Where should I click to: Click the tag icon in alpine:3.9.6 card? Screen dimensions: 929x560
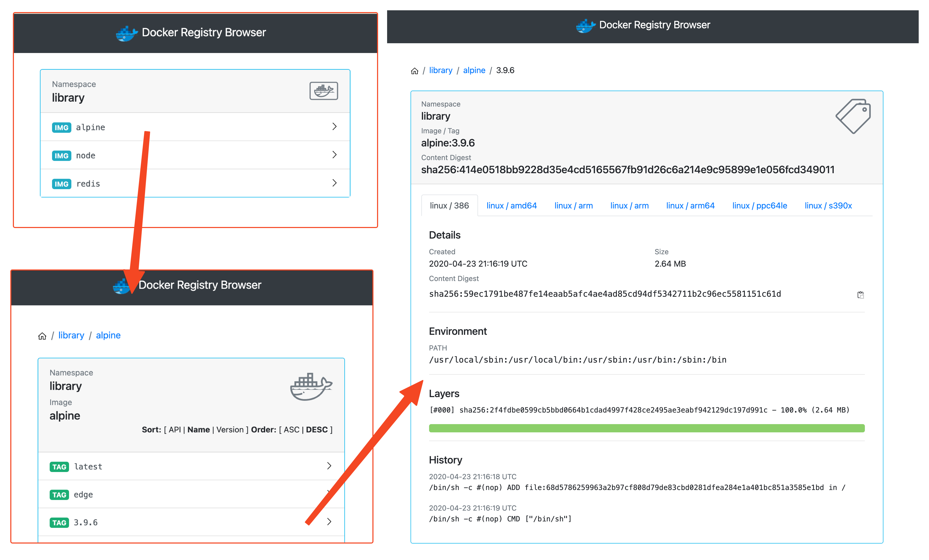pos(853,116)
